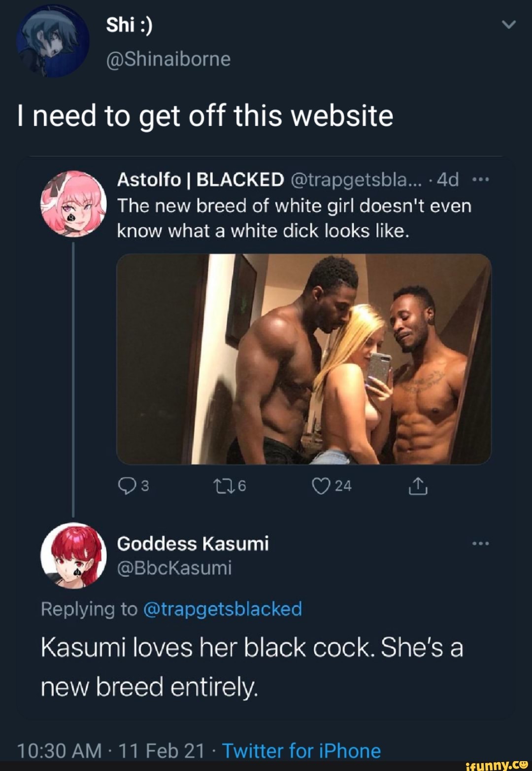Image resolution: width=532 pixels, height=771 pixels.
Task: Click the 4d timestamp on the quoted tweet
Action: [447, 180]
